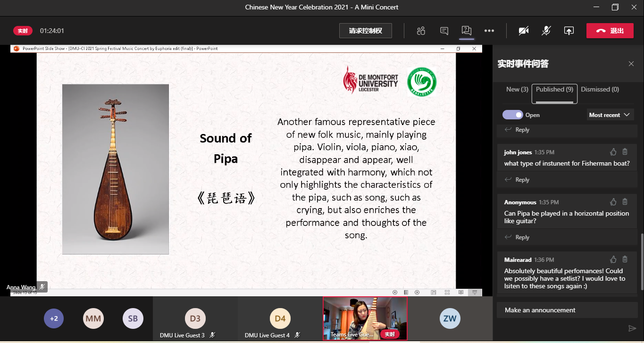This screenshot has height=343, width=644.
Task: Click PowerPoint Slide Show view icon
Action: [475, 293]
